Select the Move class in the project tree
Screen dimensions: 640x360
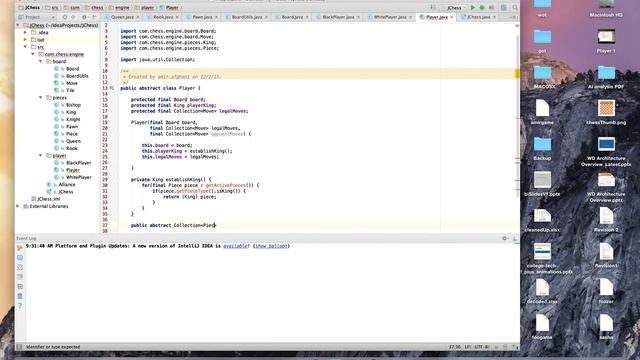(72, 83)
